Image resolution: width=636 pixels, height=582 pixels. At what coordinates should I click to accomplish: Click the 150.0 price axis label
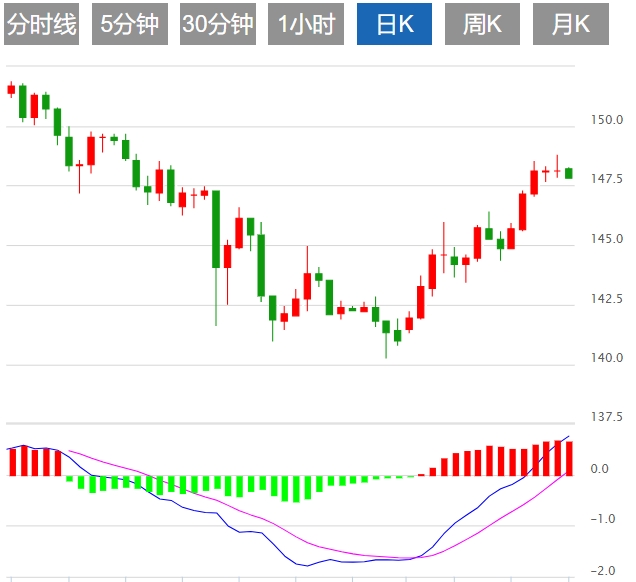coord(607,121)
